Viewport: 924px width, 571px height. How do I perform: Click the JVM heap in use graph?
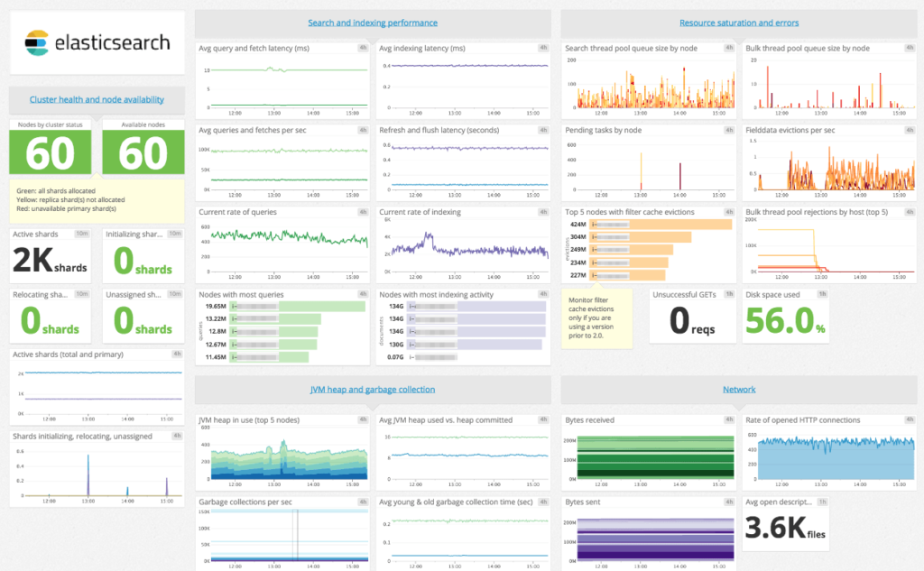(282, 456)
